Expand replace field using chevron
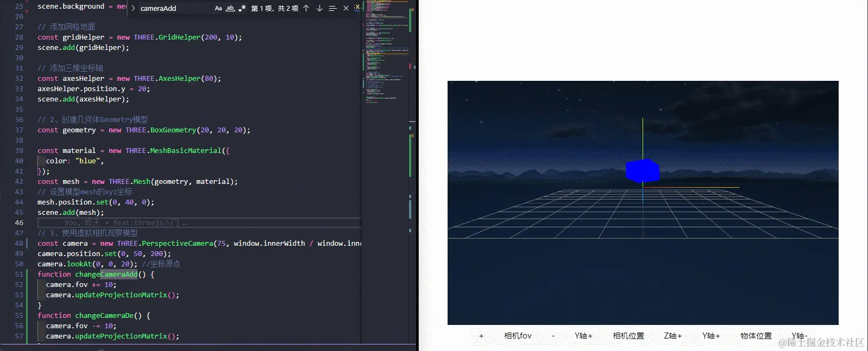 pos(133,8)
